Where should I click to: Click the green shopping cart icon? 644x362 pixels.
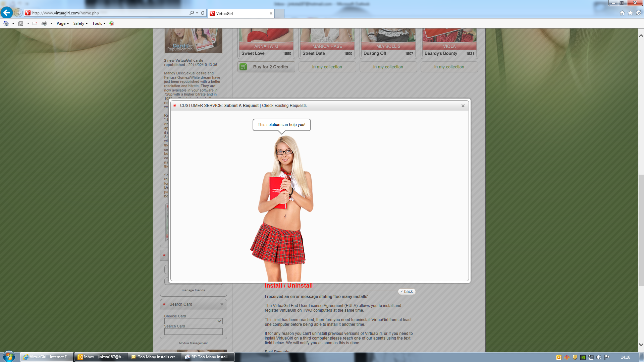click(x=243, y=67)
